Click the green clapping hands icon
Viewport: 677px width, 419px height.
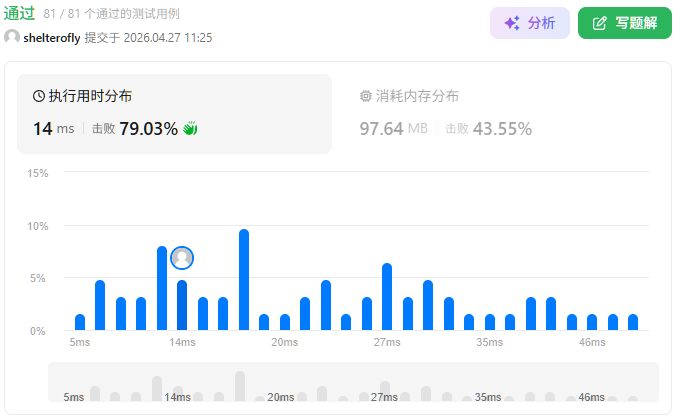[x=191, y=128]
